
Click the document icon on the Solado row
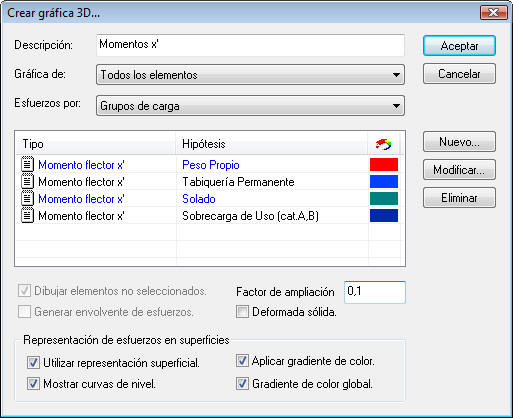click(x=28, y=198)
